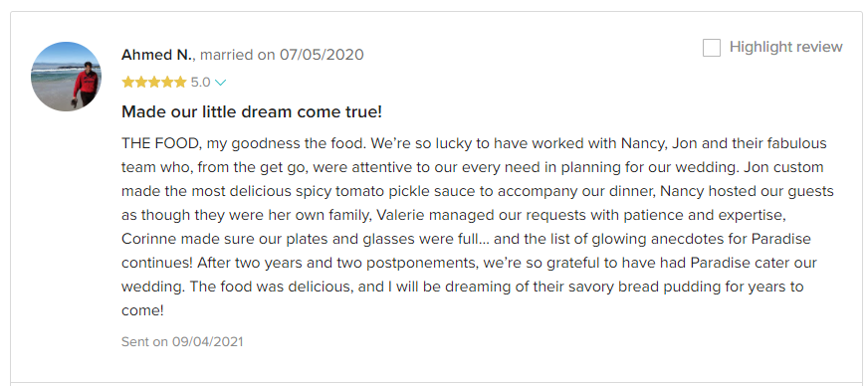868x386 pixels.
Task: Click the fifth gold rating star
Action: (179, 83)
